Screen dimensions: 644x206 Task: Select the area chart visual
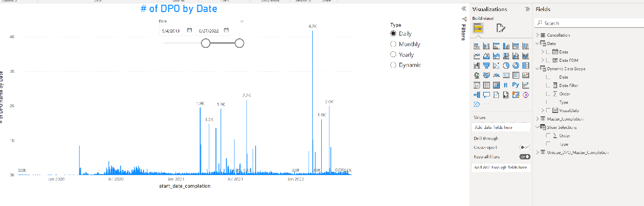click(486, 56)
